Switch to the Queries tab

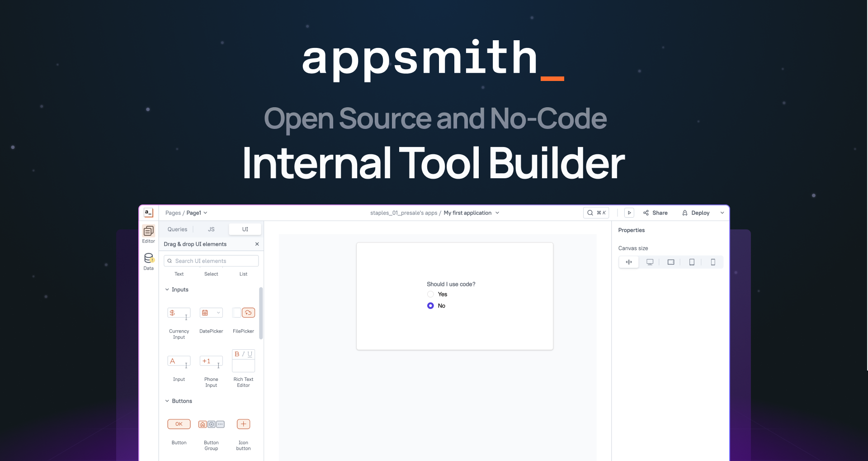(177, 229)
